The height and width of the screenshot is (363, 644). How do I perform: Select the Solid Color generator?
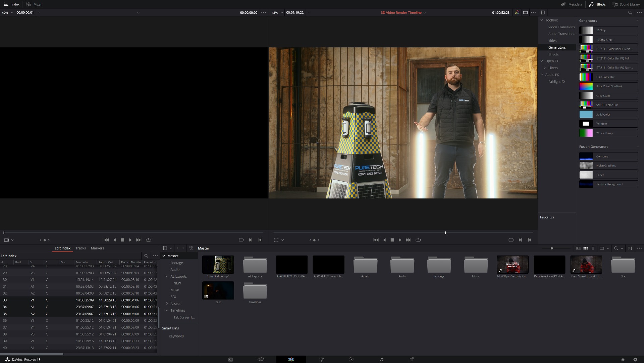point(608,114)
